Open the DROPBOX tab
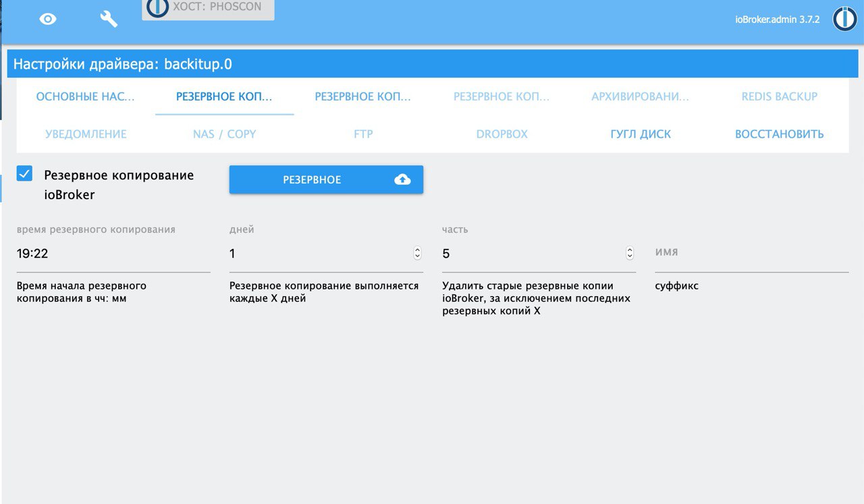Screen dimensions: 864x504 coord(502,134)
